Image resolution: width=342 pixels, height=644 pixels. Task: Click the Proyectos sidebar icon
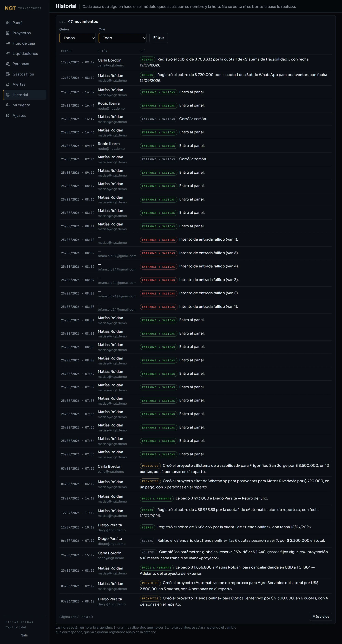click(x=8, y=33)
